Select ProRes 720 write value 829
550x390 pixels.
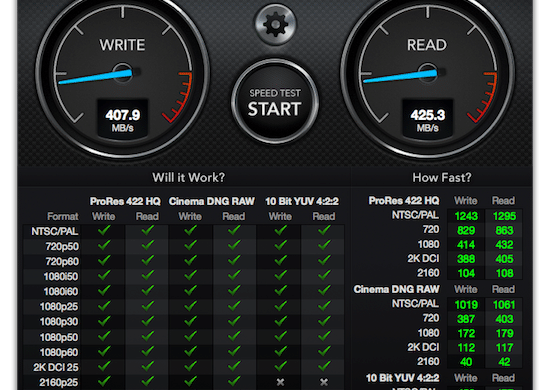tap(466, 230)
